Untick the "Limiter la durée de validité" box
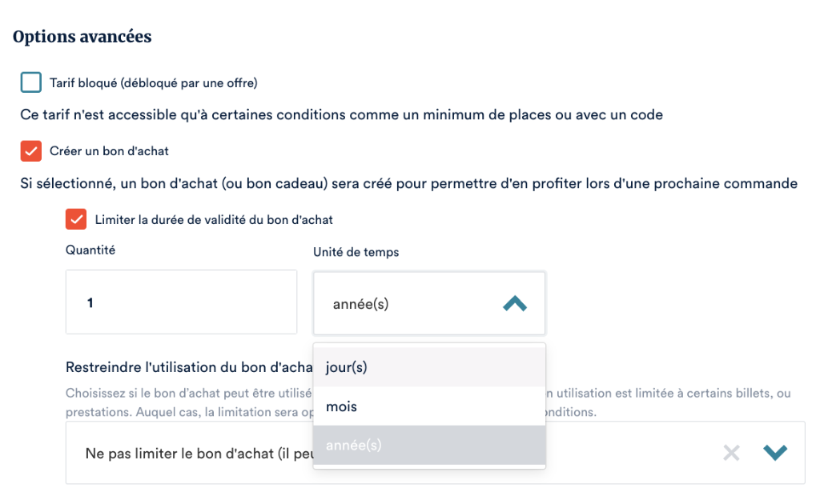 76,218
